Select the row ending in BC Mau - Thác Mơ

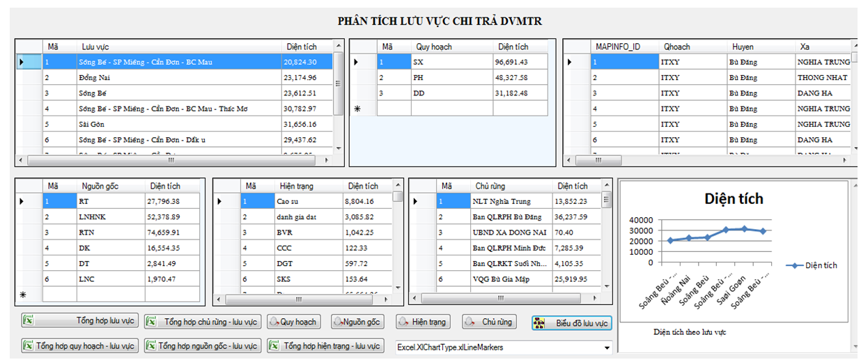point(175,109)
